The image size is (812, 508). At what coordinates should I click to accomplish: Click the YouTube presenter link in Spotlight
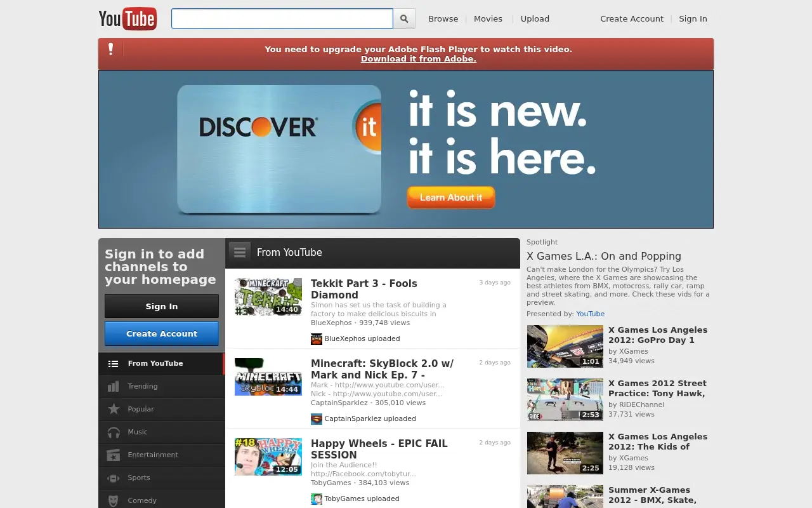[591, 314]
